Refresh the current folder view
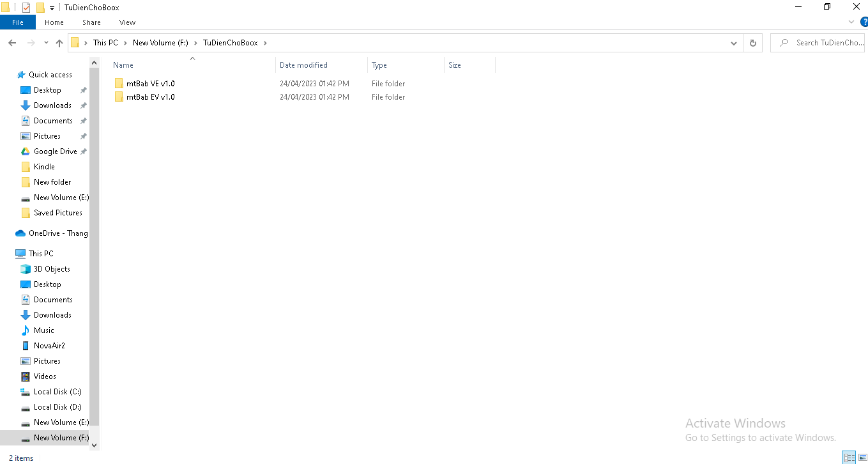This screenshot has width=868, height=464. point(752,43)
